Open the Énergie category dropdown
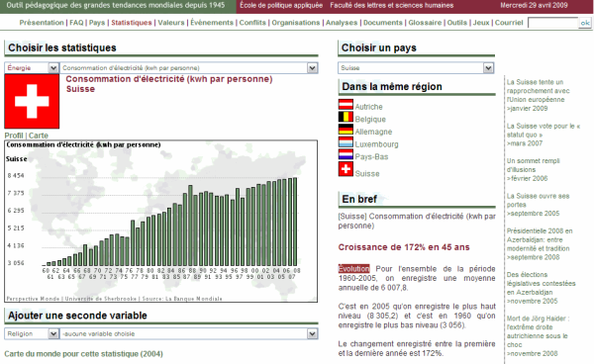 pyautogui.click(x=32, y=67)
